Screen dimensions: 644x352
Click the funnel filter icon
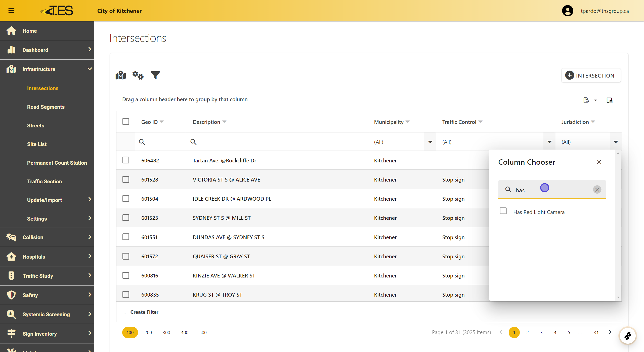click(155, 75)
